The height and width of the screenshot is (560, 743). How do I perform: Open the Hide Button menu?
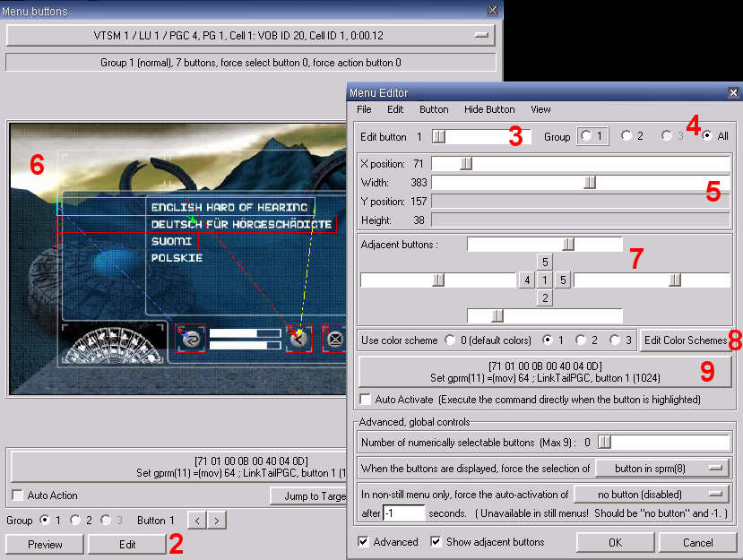point(489,109)
